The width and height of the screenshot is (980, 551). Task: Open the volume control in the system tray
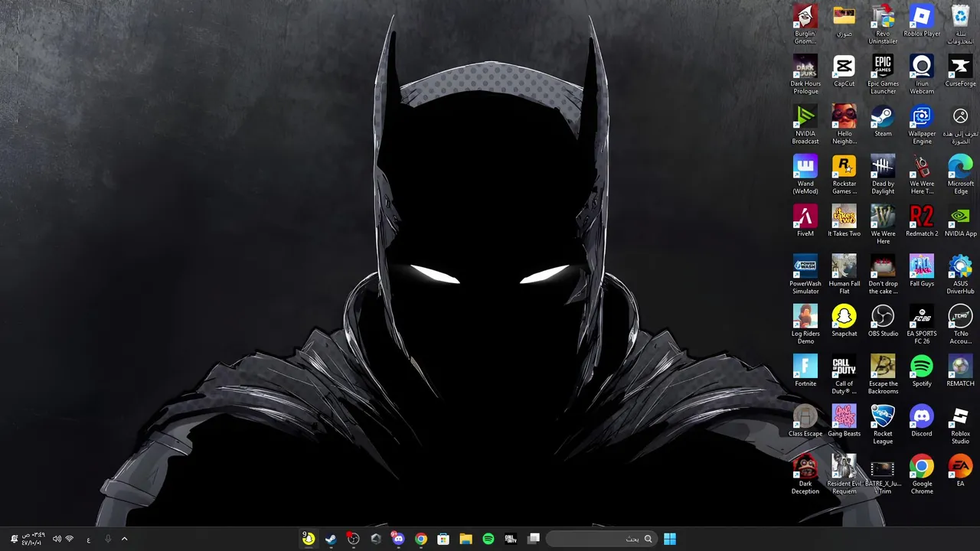(x=57, y=539)
